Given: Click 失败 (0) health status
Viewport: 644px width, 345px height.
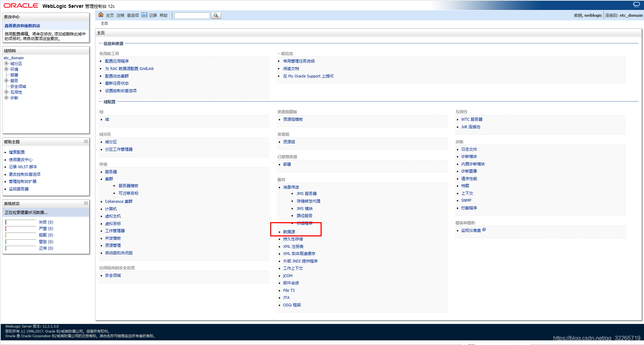Looking at the screenshot, I should 46,222.
